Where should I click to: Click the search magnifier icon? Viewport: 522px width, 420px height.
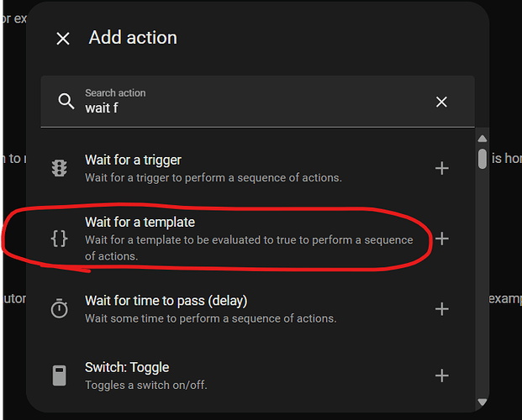[x=66, y=102]
